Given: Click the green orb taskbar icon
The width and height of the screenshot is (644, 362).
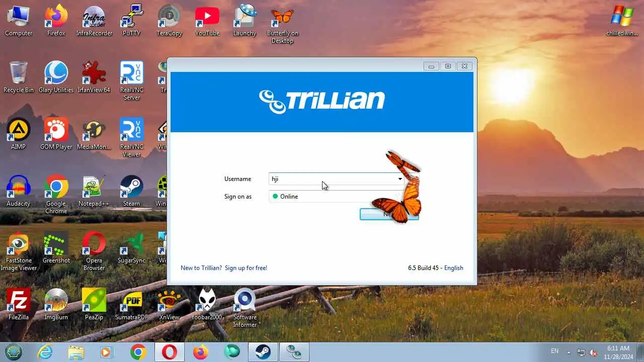Looking at the screenshot, I should click(231, 352).
